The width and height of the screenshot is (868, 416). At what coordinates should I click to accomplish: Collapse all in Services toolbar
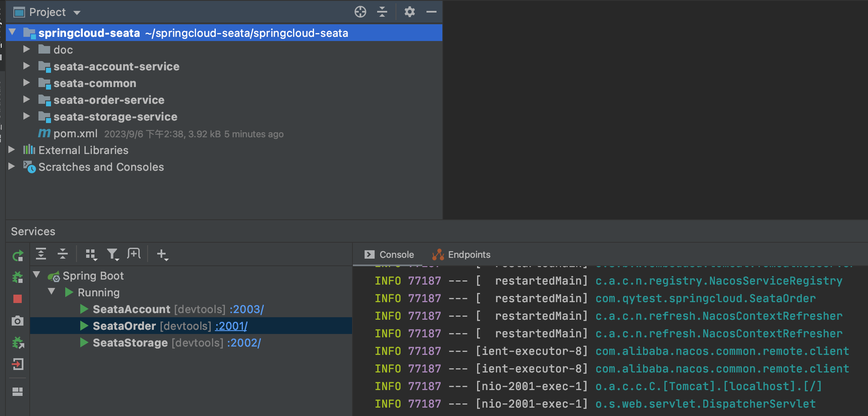pos(63,254)
